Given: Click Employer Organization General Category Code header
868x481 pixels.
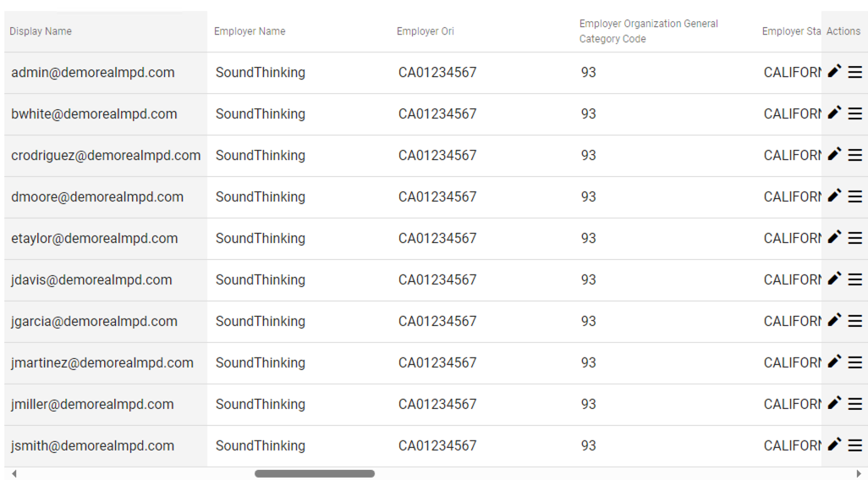Looking at the screenshot, I should (649, 31).
